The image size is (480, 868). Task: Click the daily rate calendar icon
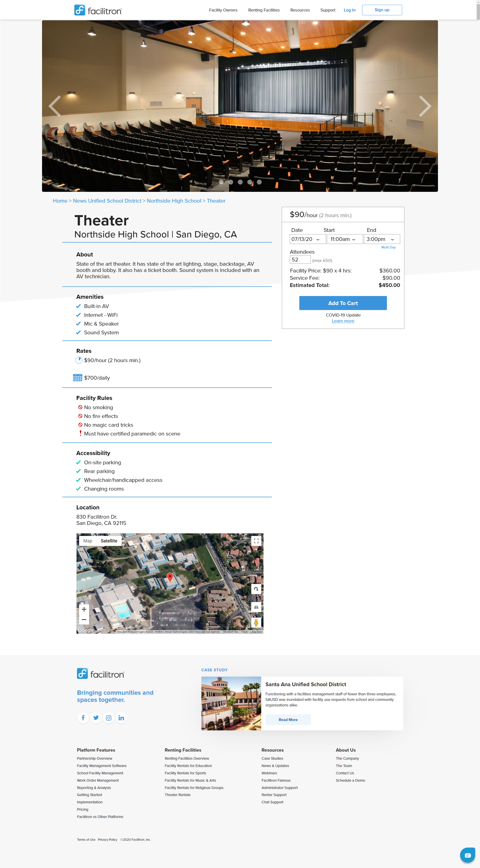tap(78, 377)
